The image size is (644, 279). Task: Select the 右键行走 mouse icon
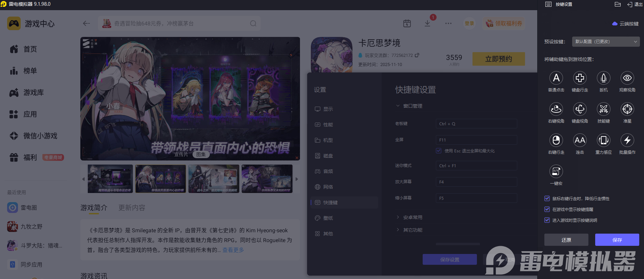(x=556, y=140)
